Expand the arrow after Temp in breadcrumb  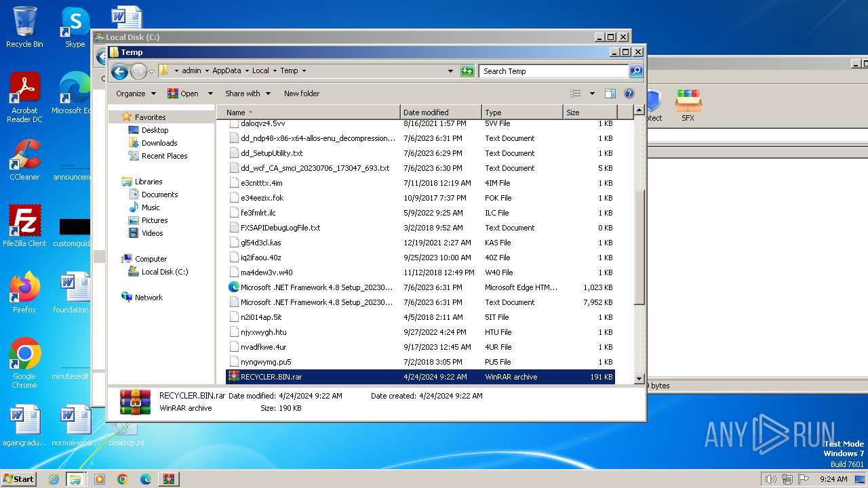(x=304, y=70)
